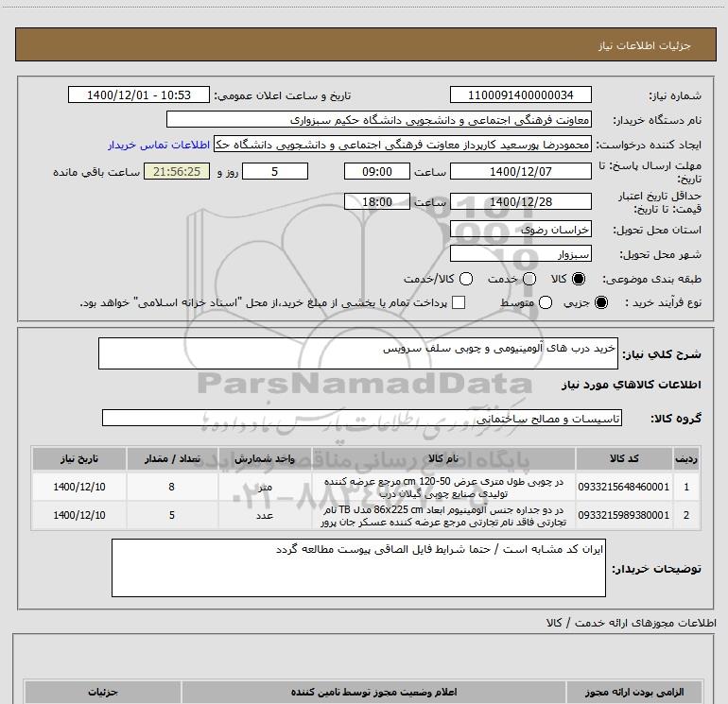Click the quantity cell 8
This screenshot has width=728, height=704.
[172, 487]
